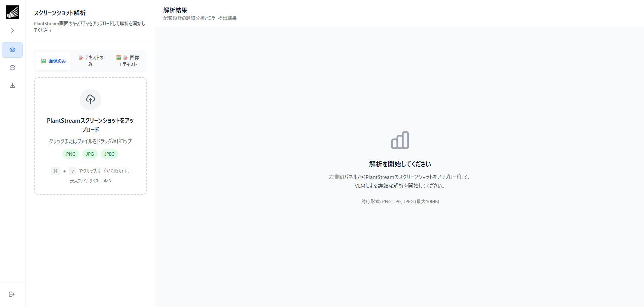
Task: Select the 画像＋テキスト tab
Action: (x=128, y=61)
